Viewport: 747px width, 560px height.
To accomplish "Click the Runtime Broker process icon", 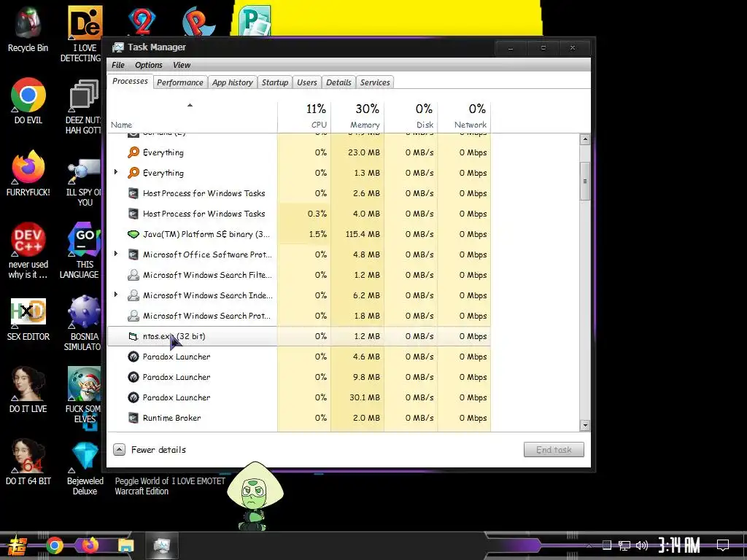I will pos(133,418).
